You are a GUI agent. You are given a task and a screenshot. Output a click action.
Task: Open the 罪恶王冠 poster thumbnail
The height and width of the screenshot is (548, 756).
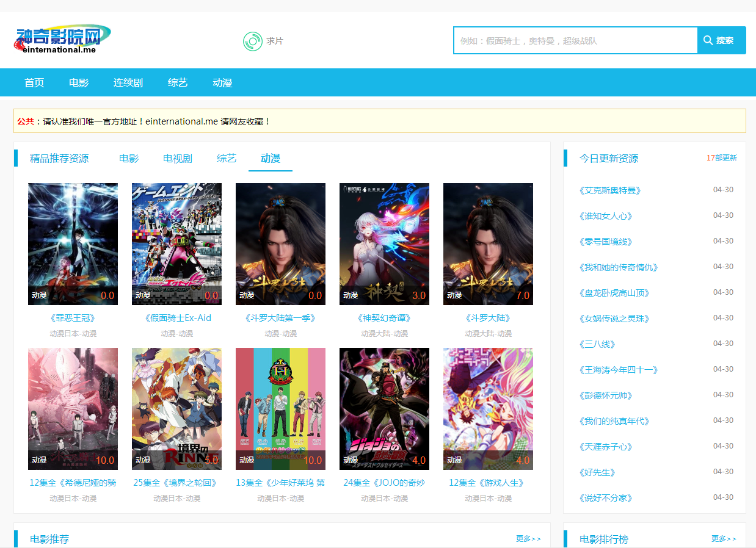click(x=73, y=244)
